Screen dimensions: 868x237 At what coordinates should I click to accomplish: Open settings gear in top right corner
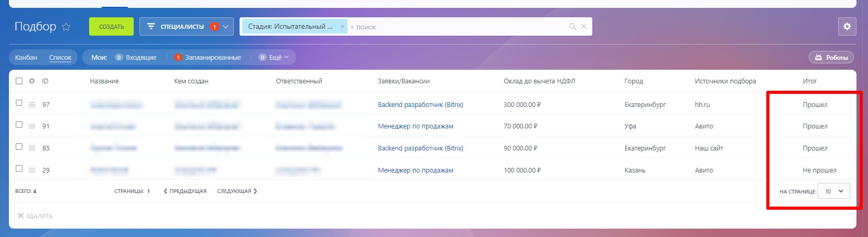pyautogui.click(x=847, y=26)
